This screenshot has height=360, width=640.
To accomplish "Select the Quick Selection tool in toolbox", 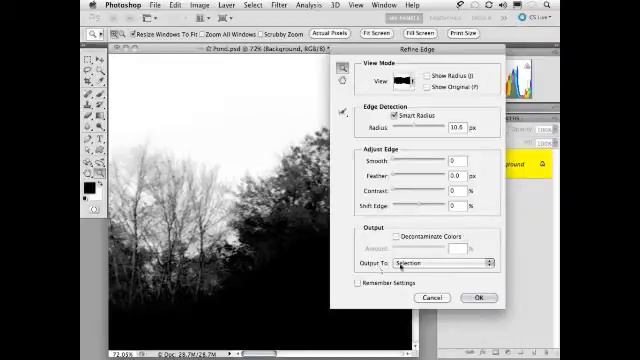I will point(100,70).
